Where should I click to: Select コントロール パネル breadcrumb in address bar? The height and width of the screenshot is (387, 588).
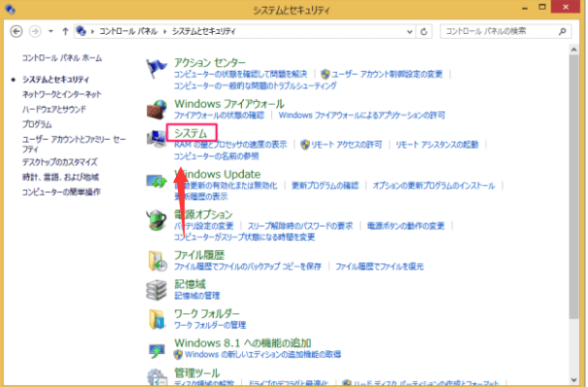(128, 31)
